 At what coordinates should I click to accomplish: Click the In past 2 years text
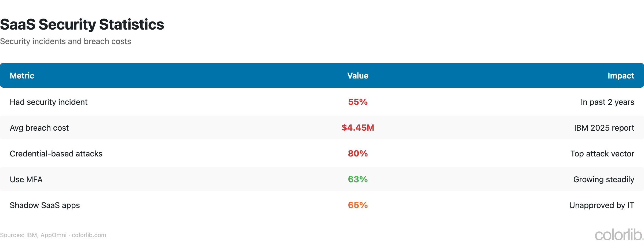point(607,102)
